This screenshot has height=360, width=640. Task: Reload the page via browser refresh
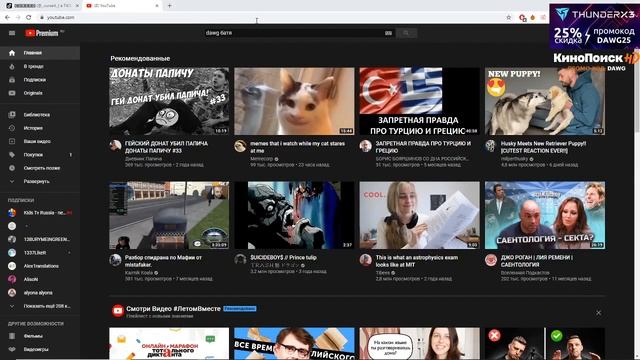(x=29, y=18)
